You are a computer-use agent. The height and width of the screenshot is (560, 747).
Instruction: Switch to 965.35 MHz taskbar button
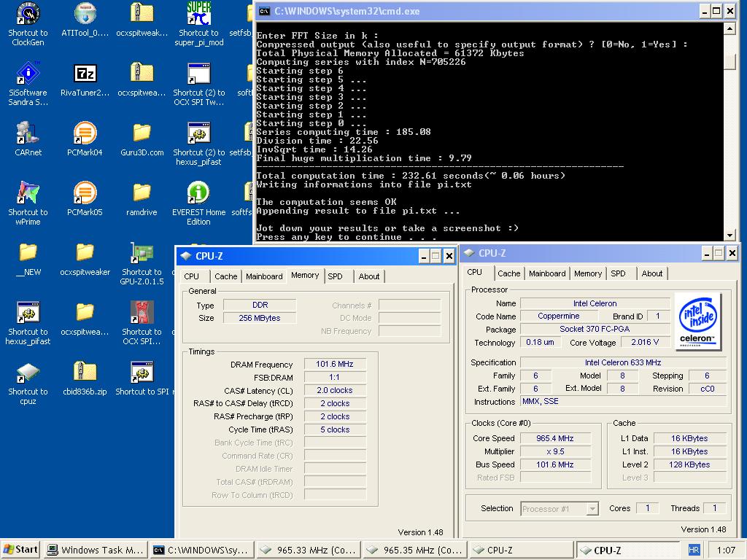point(414,550)
